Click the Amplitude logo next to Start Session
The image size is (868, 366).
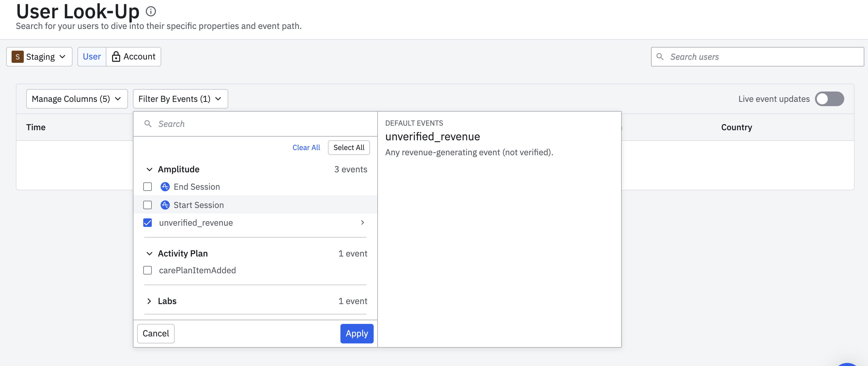click(165, 205)
